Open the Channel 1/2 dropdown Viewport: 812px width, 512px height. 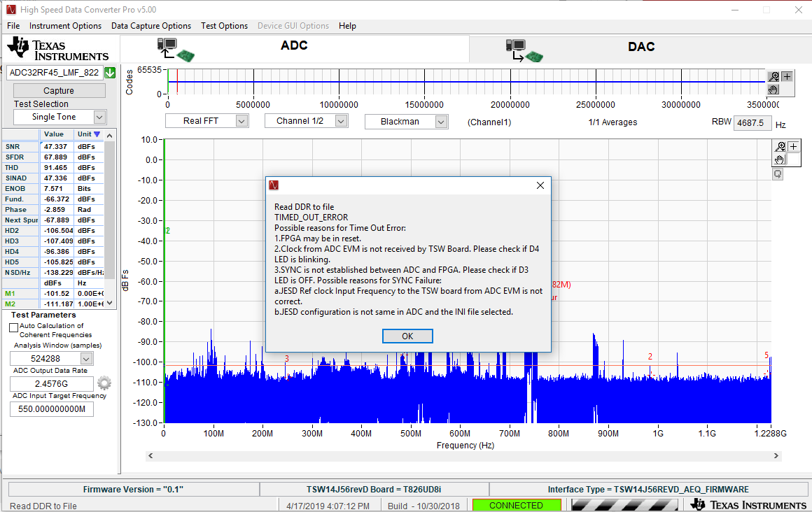(x=341, y=121)
